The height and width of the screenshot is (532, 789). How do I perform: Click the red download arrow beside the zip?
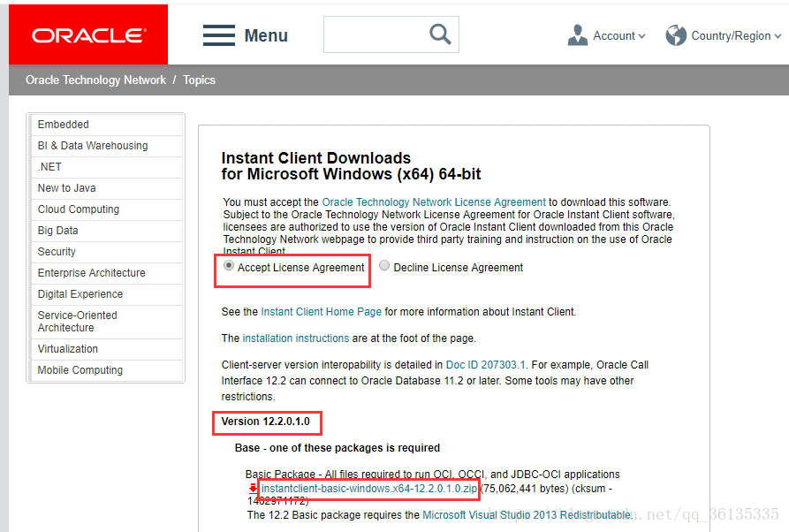click(x=253, y=489)
